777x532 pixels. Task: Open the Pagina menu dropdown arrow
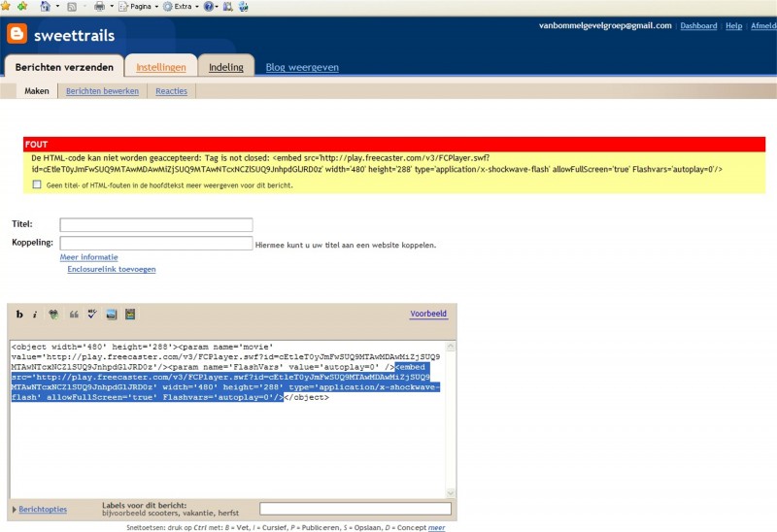click(157, 7)
